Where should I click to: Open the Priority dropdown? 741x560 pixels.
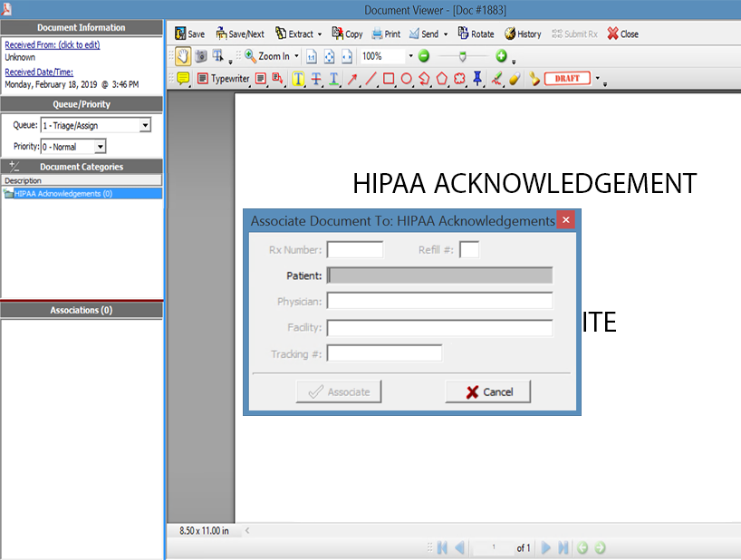point(101,147)
